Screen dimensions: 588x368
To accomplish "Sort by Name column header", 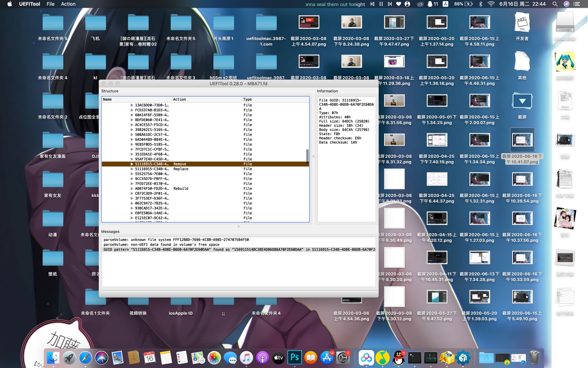I will (x=137, y=100).
